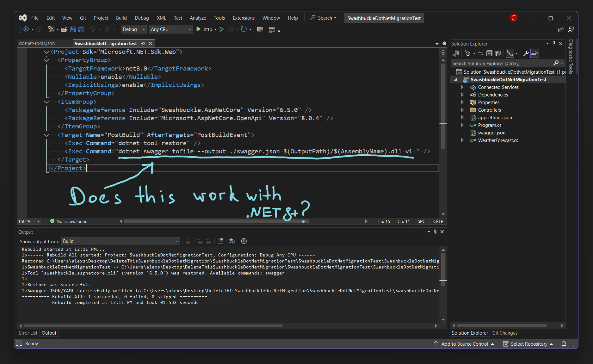Toggle pin on SwashbuckleDotNetMigrationTest editor tab
Viewport: 593px width, 364px height.
(143, 44)
